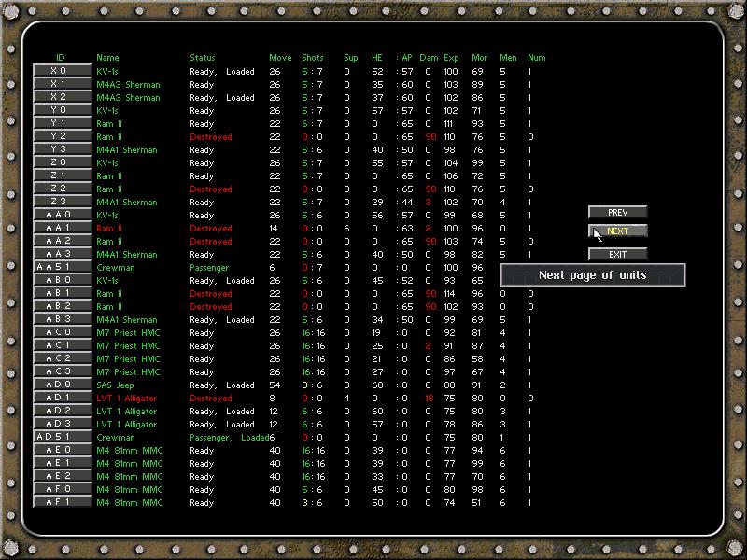Select SAS Jeep ID button AD0

[62, 385]
